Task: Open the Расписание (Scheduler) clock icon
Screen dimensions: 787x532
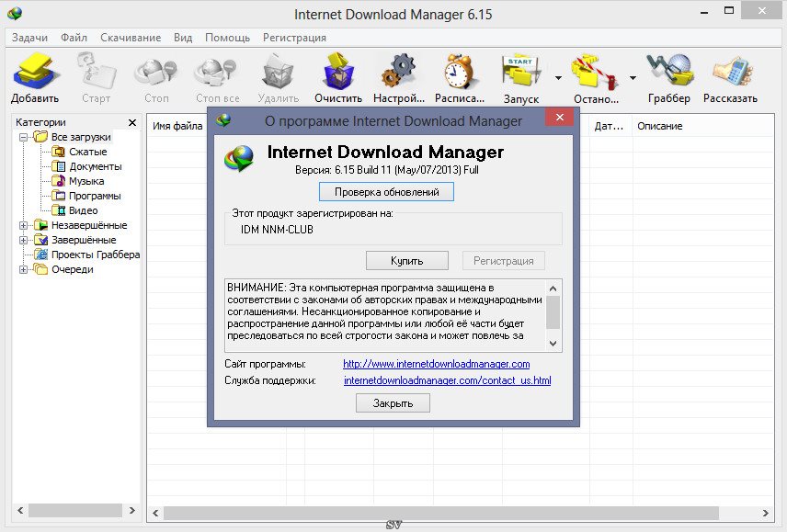Action: [460, 73]
